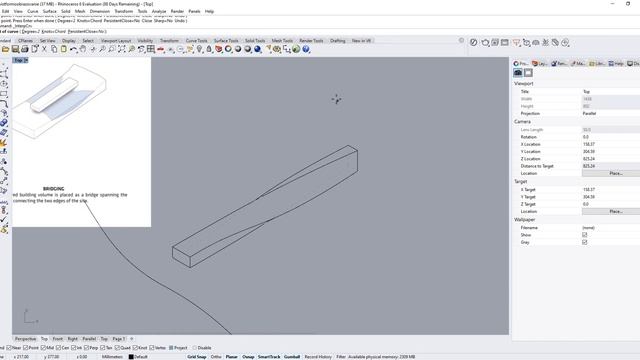Click the Open file folder icon
The height and width of the screenshot is (360, 640).
point(5,49)
